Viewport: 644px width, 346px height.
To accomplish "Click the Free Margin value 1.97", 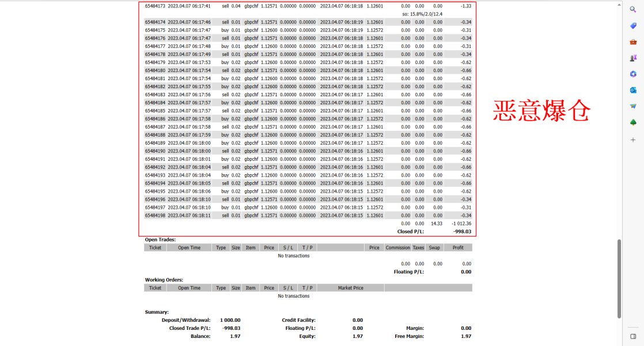I will tap(466, 336).
